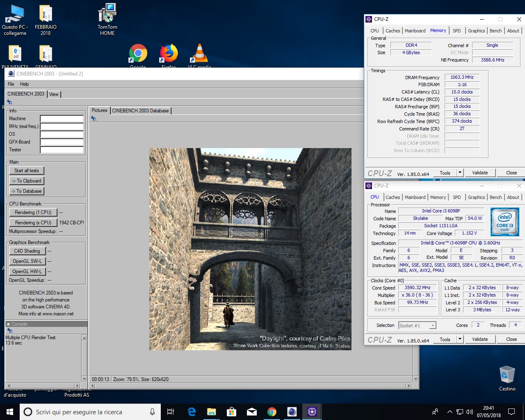Run Rendering (x CPU) benchmark
The image size is (525, 420).
[x=33, y=223]
